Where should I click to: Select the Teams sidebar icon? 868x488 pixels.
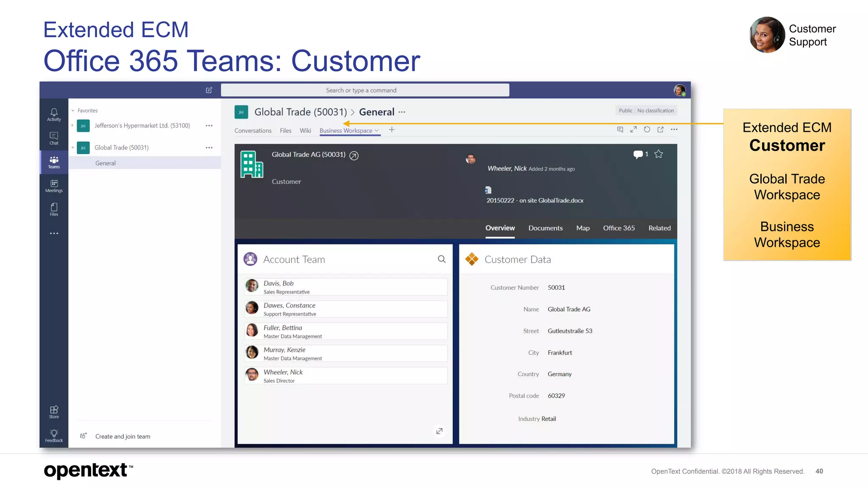pyautogui.click(x=54, y=162)
